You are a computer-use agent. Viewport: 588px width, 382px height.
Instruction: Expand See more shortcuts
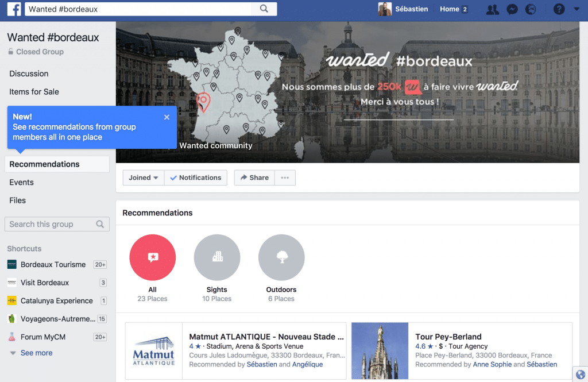(36, 353)
